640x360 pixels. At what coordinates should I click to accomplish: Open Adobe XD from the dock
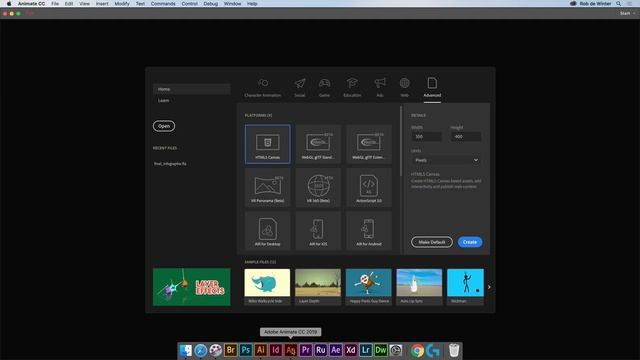tap(351, 350)
